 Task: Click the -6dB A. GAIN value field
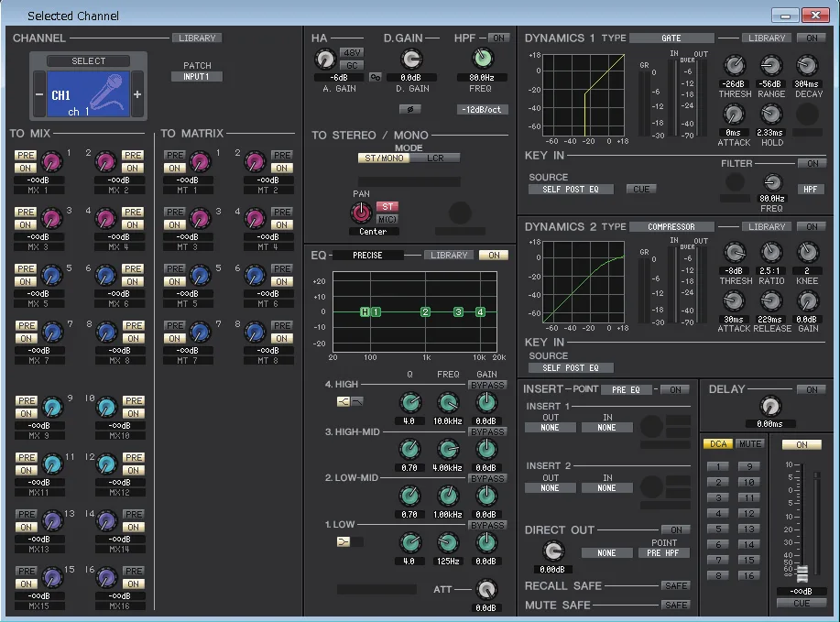point(339,78)
